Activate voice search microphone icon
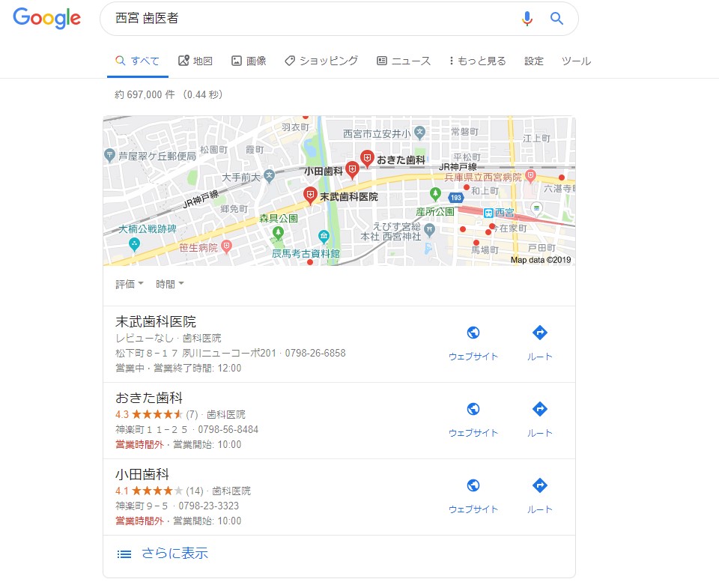 click(527, 18)
